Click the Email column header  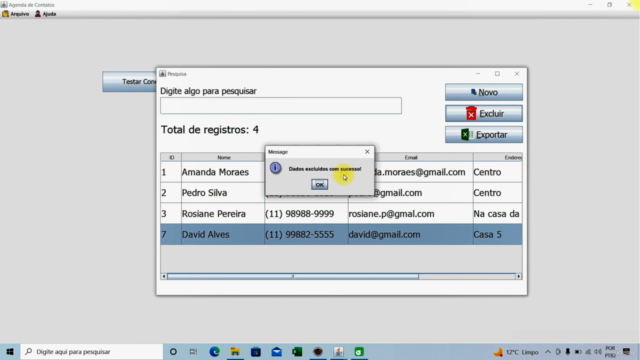click(411, 157)
